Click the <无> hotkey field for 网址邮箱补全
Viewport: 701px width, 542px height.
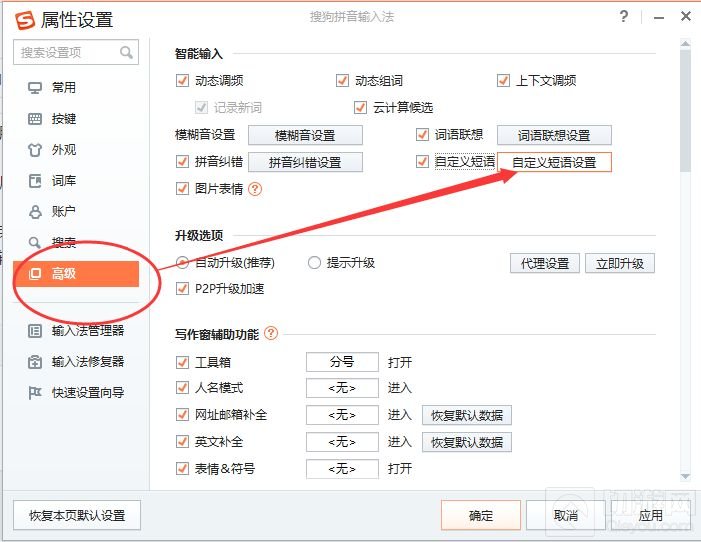coord(342,415)
